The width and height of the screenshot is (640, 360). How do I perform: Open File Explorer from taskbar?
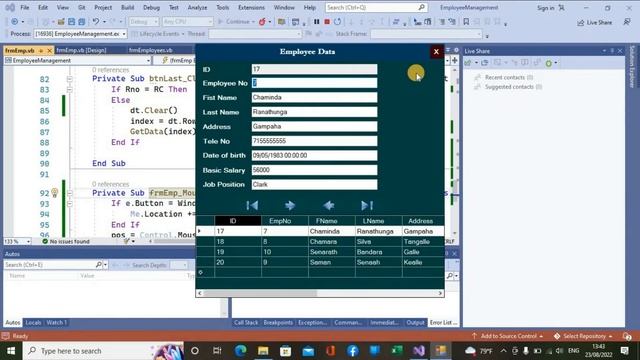(x=263, y=351)
